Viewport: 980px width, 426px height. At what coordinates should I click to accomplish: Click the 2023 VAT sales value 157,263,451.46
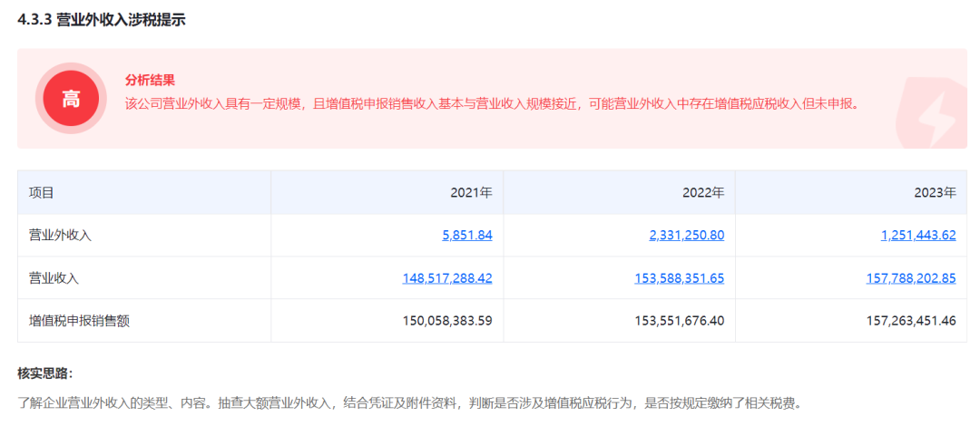(x=911, y=321)
